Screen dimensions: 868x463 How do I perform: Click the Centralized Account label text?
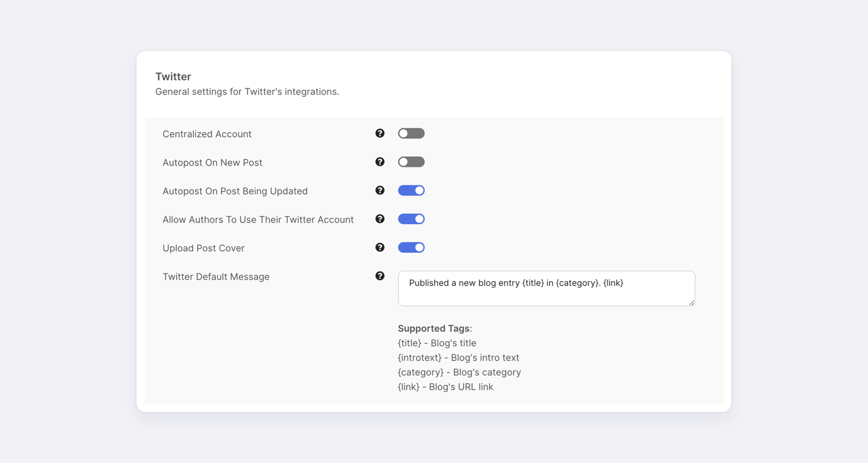tap(207, 134)
